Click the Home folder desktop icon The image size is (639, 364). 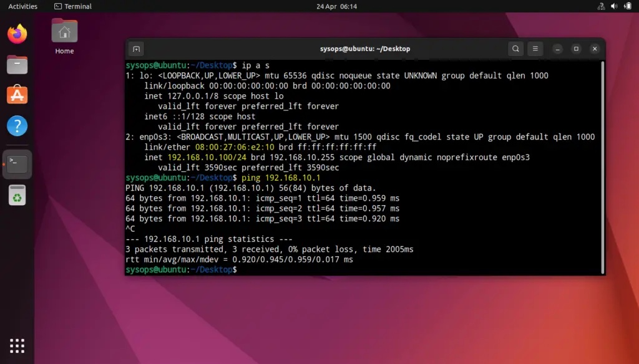point(64,36)
